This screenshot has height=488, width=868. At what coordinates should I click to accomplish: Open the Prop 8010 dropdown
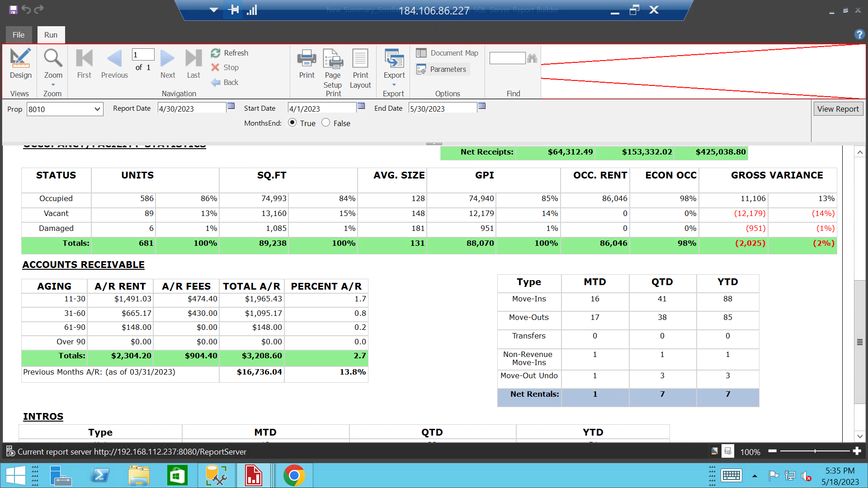[97, 109]
